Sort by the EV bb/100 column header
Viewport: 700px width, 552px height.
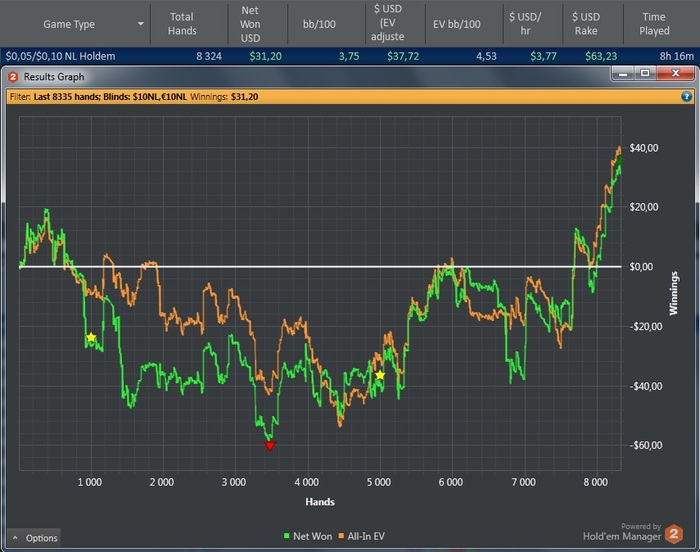(x=464, y=24)
